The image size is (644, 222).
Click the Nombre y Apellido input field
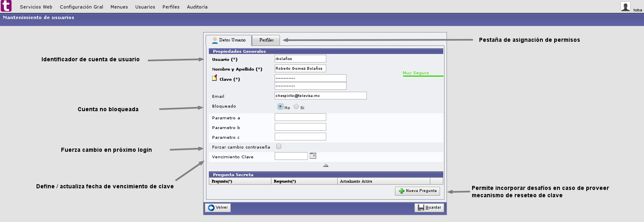coord(300,69)
